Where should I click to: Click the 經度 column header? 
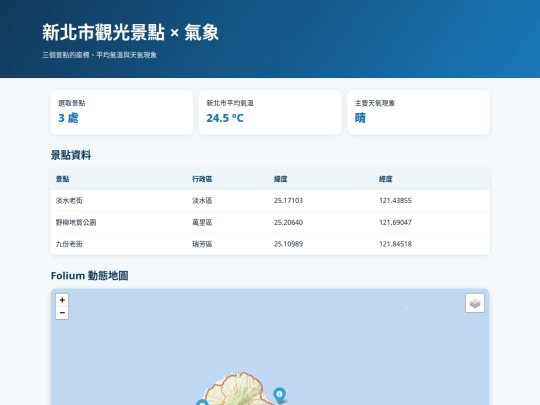coord(386,179)
